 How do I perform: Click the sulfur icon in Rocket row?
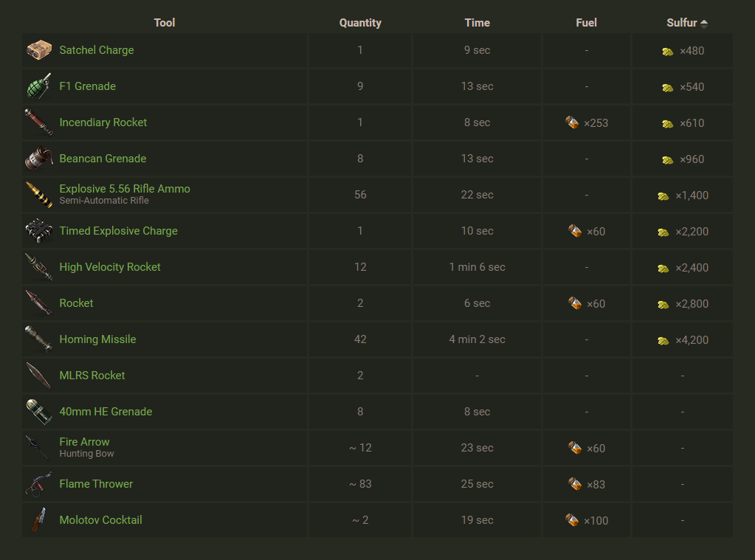tap(663, 304)
